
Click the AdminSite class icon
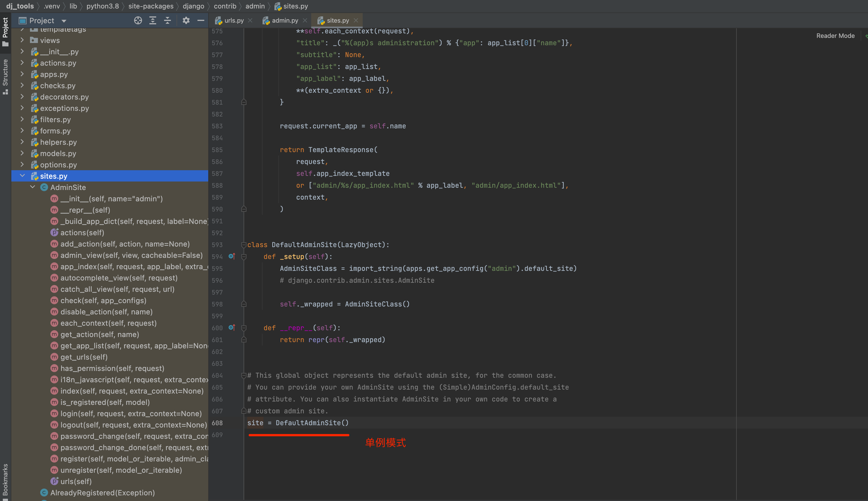pos(44,187)
